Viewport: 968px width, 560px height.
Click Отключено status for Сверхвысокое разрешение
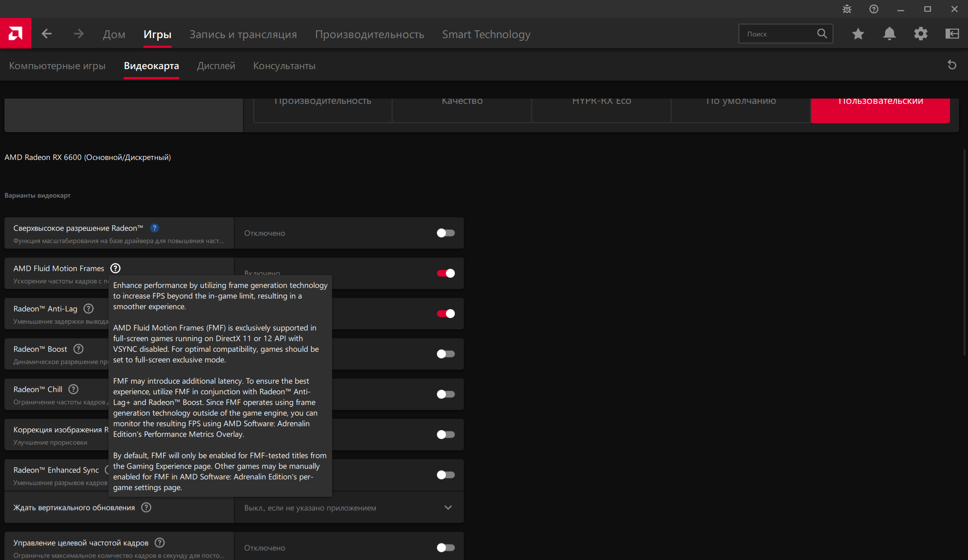point(264,233)
